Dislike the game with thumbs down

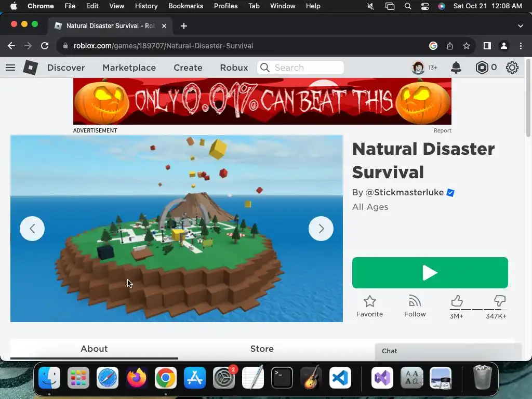[x=500, y=301]
